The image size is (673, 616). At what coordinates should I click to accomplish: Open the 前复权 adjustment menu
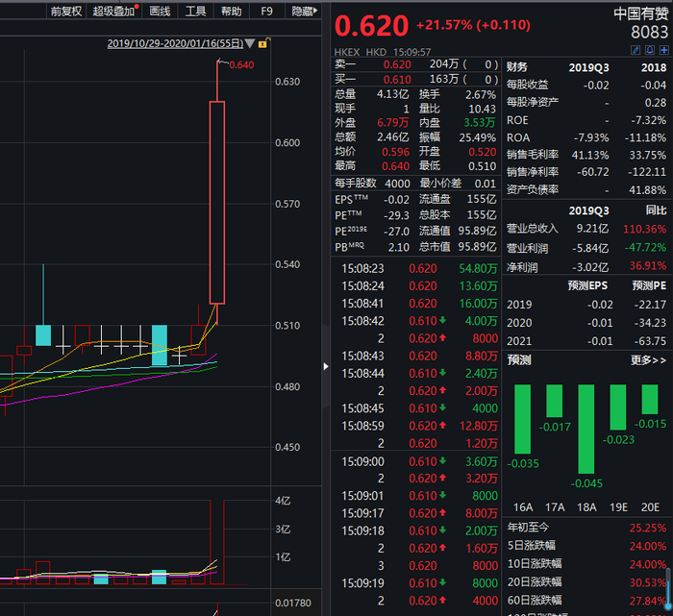pos(66,12)
